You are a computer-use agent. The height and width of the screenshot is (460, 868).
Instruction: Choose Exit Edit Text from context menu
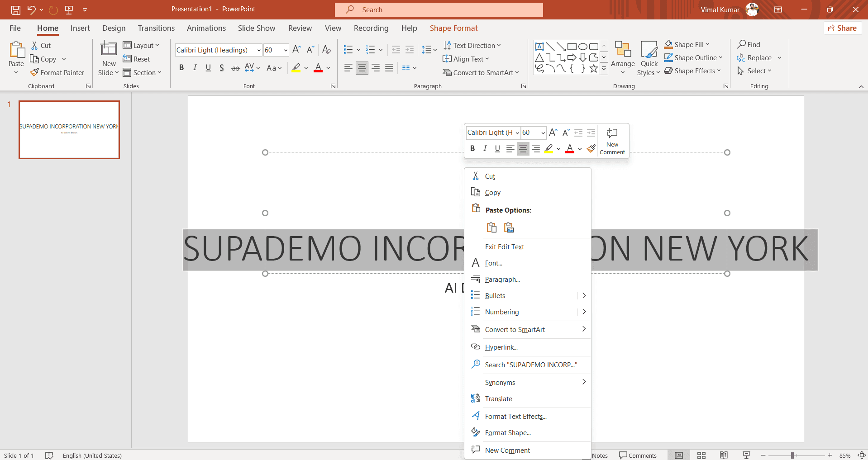[x=504, y=247]
